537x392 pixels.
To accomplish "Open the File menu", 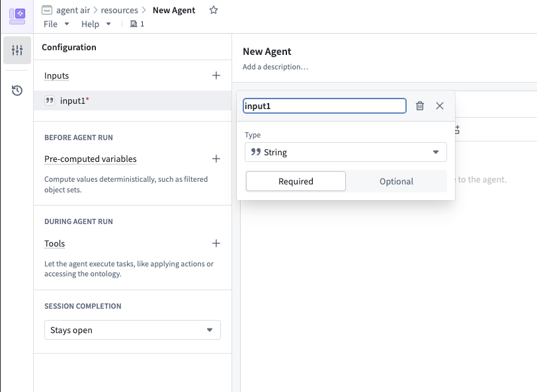I will pos(56,24).
